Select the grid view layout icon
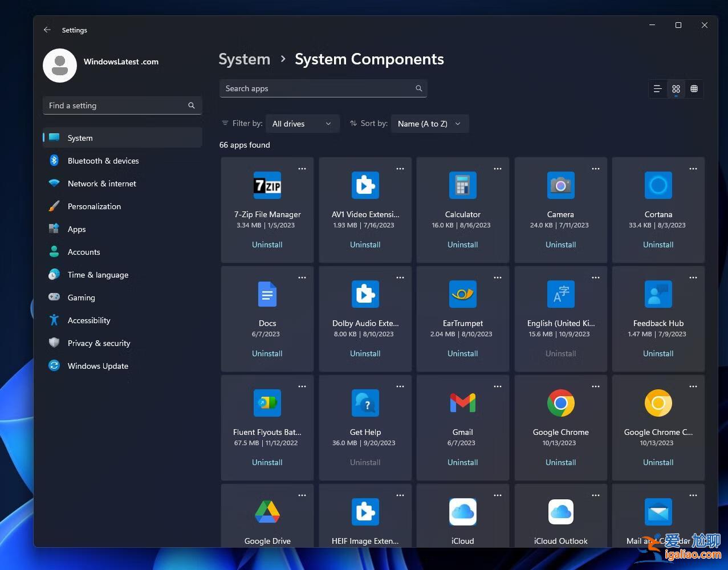Screen dimensions: 728x570 click(676, 89)
